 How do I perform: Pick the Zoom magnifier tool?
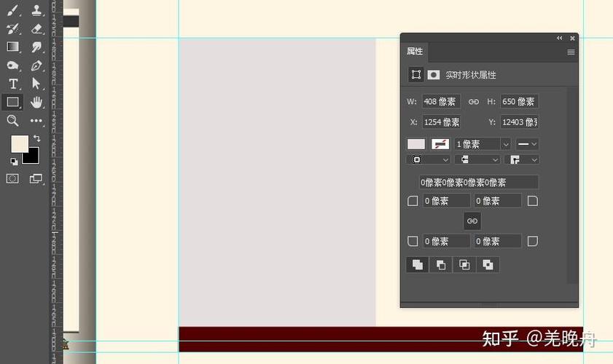[12, 121]
